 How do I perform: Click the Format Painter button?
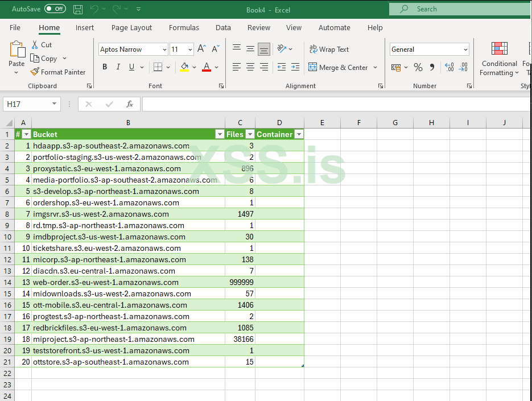(x=58, y=72)
